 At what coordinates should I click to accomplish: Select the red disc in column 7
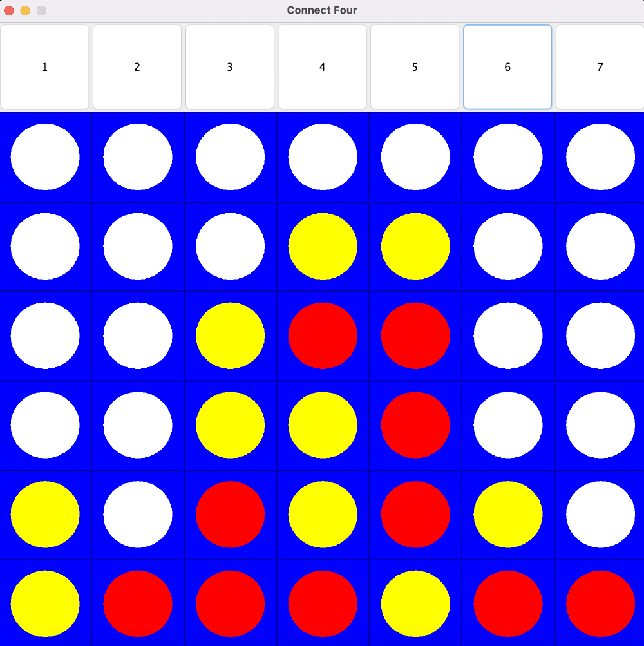(600, 603)
